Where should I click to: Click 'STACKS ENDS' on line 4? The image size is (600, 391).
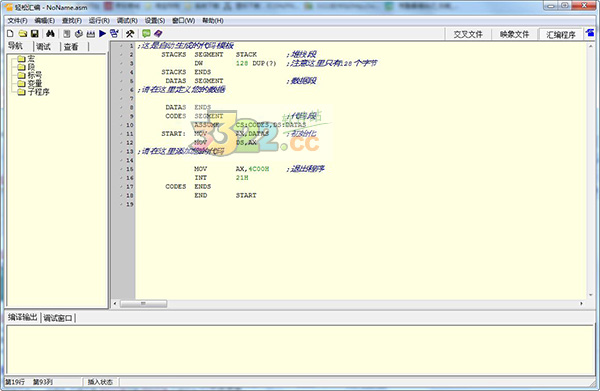186,72
